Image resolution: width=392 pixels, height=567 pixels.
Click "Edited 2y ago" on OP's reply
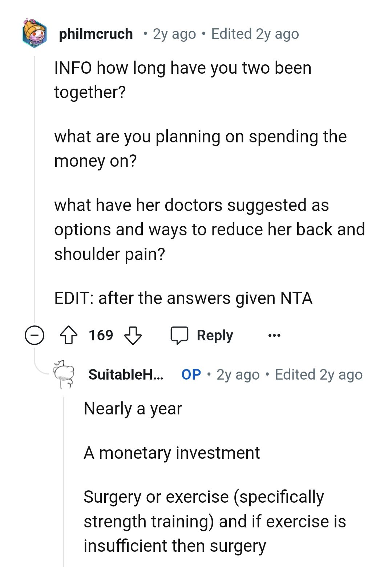[319, 374]
